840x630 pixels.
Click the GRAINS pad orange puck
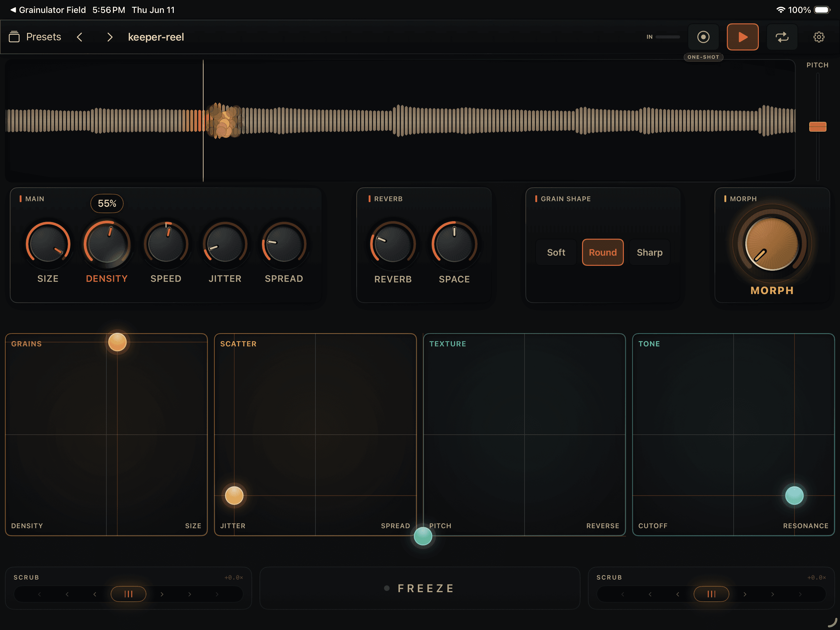(117, 342)
